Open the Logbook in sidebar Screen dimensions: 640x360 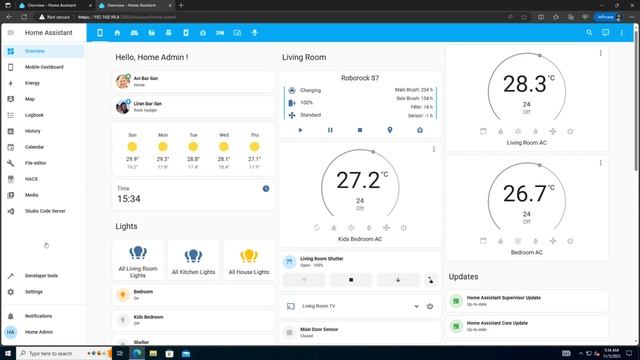point(44,115)
